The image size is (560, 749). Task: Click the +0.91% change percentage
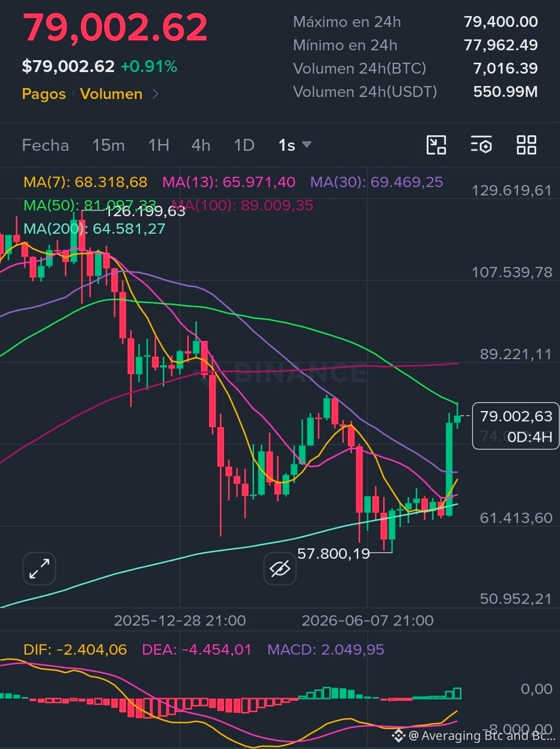pyautogui.click(x=149, y=66)
